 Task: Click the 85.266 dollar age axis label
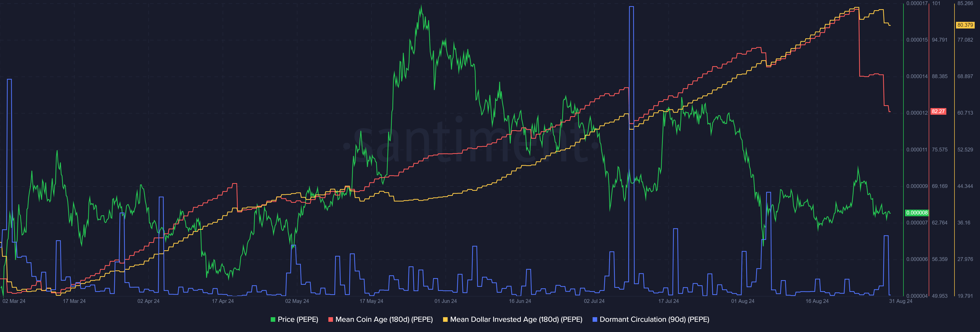(965, 3)
